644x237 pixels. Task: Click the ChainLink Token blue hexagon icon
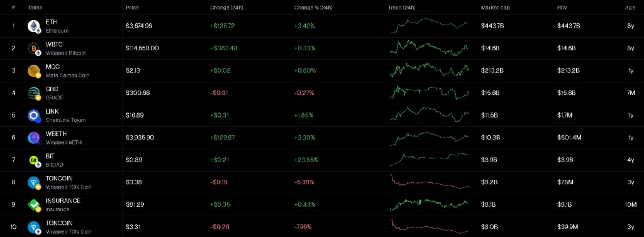(x=34, y=116)
